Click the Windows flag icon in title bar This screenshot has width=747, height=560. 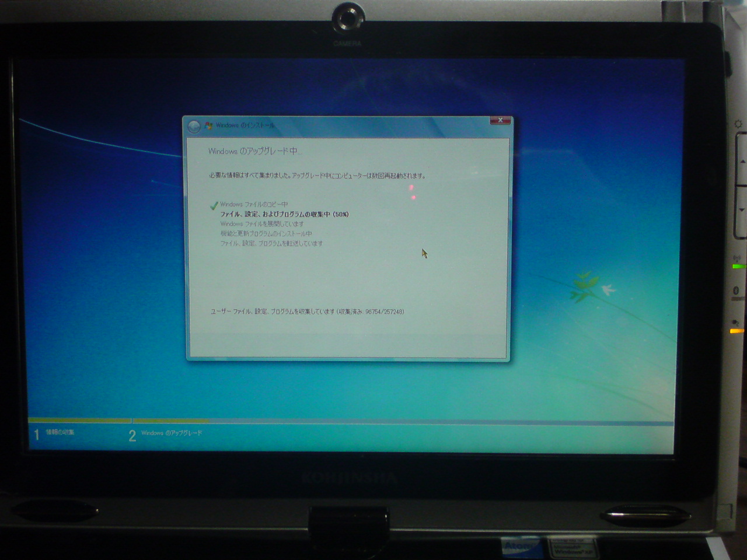(x=209, y=125)
